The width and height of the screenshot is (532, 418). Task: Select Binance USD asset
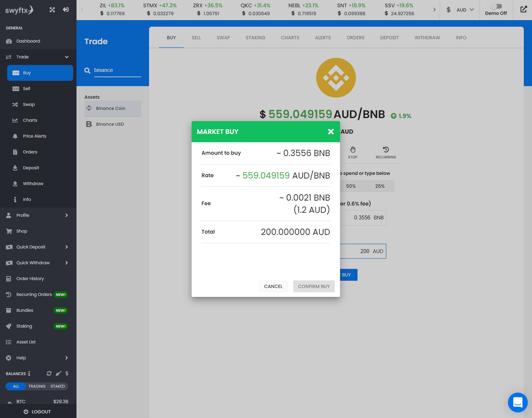(113, 124)
